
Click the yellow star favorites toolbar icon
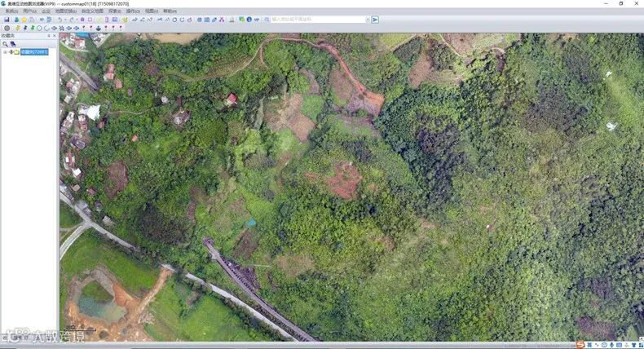tap(24, 20)
